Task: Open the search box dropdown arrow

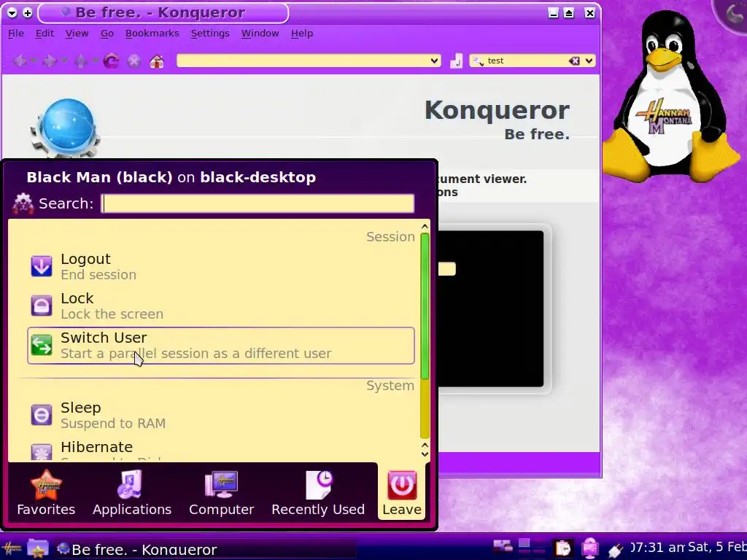Action: (x=589, y=61)
